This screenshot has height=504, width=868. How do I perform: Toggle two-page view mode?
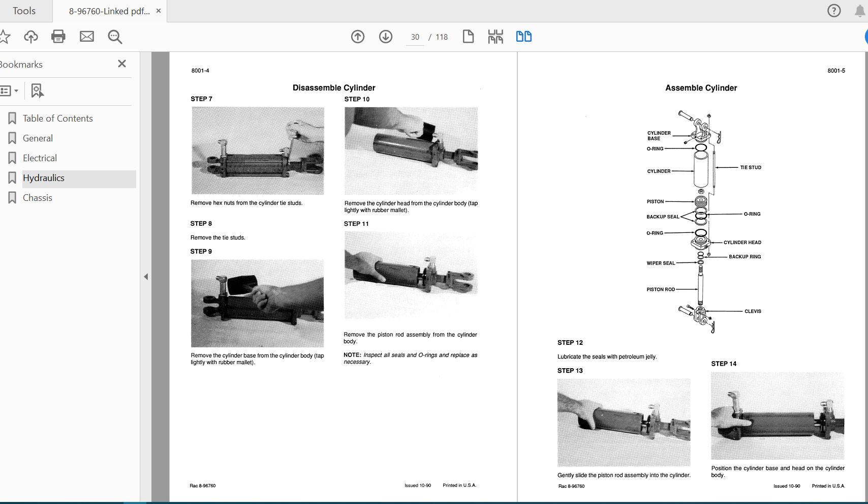point(523,37)
